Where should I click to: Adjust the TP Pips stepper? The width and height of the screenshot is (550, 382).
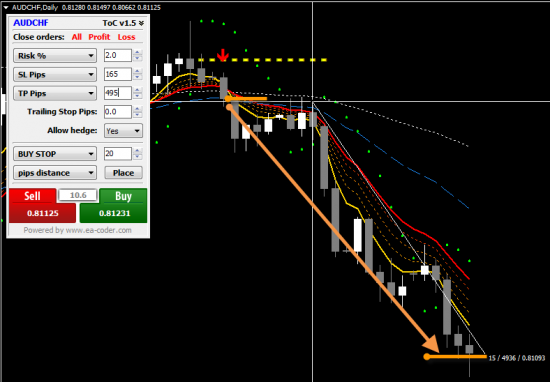(138, 93)
